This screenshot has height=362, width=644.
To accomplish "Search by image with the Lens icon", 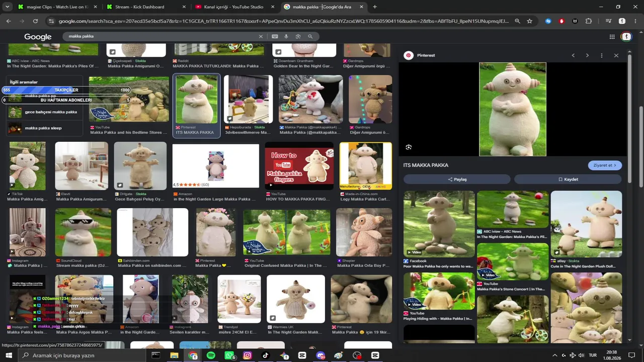I will [x=298, y=37].
